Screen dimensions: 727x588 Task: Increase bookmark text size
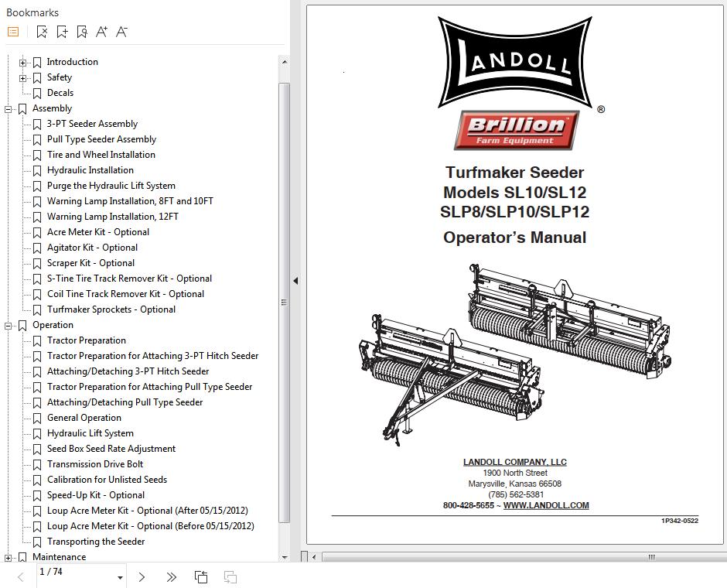pyautogui.click(x=101, y=32)
